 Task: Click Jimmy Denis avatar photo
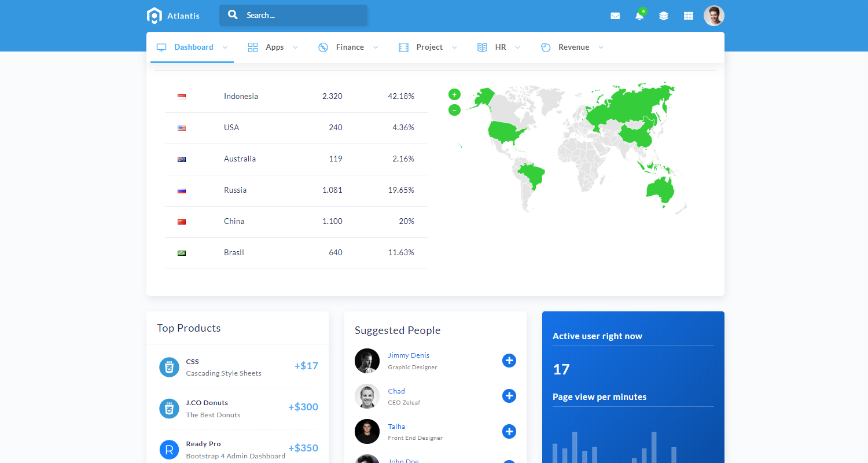[x=367, y=361]
